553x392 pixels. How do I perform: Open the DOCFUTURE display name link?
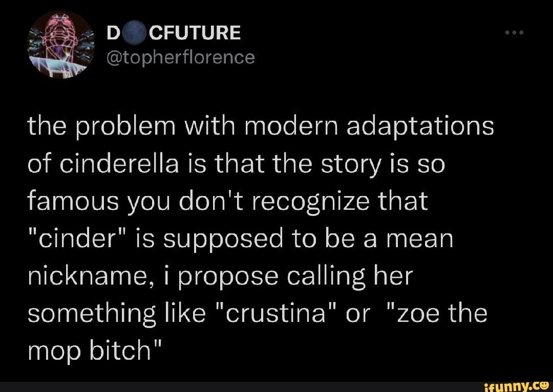[x=174, y=32]
